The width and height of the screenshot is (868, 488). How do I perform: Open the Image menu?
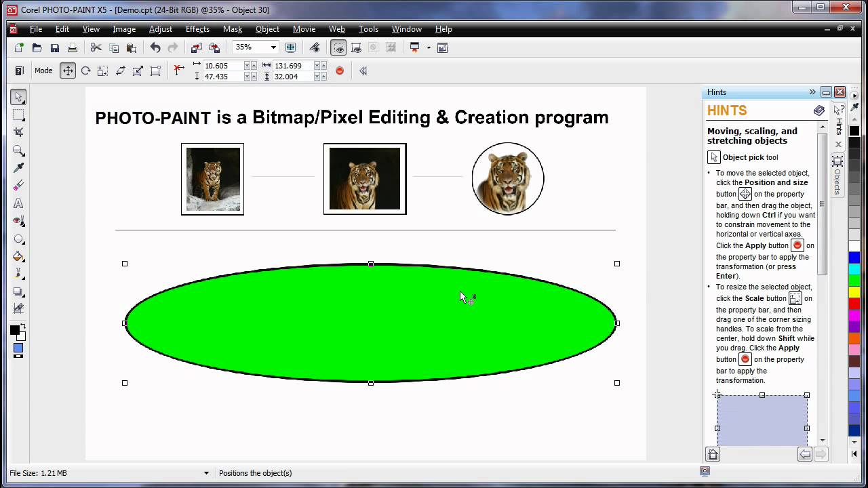coord(124,29)
